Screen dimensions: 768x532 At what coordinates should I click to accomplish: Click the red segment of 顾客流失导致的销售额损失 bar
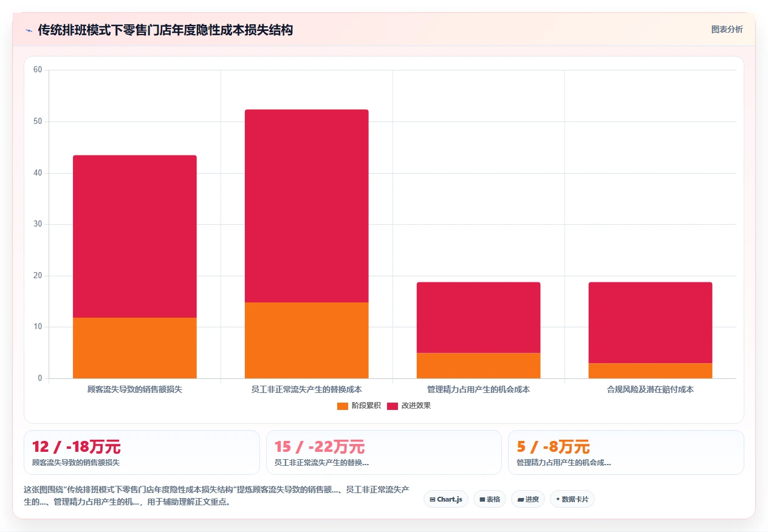tap(135, 236)
